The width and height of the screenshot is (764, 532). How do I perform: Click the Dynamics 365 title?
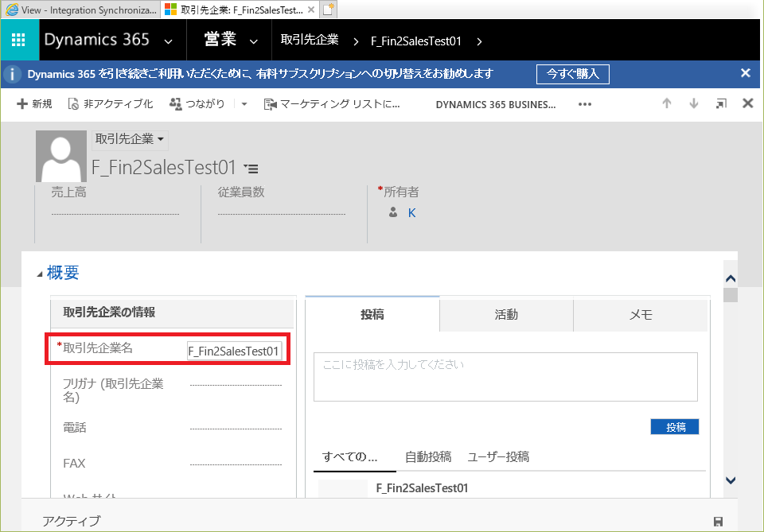coord(96,40)
